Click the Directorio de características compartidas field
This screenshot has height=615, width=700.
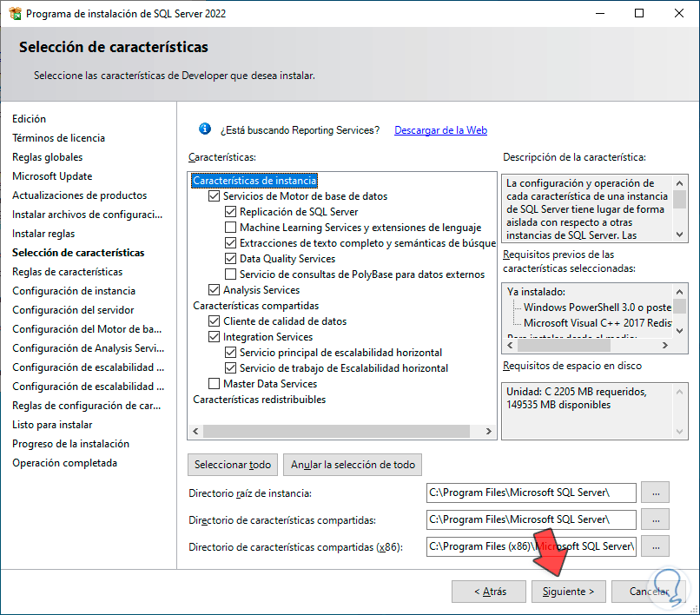pos(532,519)
